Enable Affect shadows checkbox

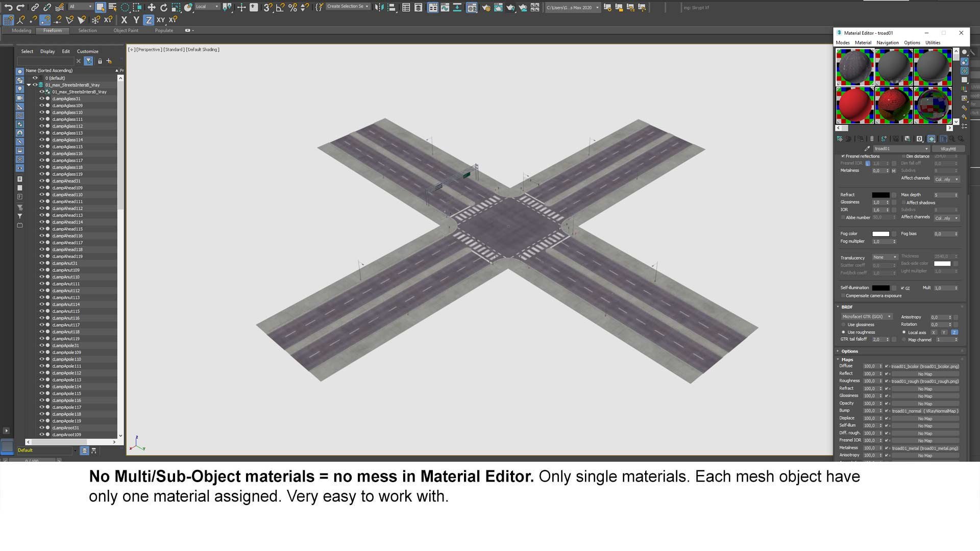[x=903, y=203]
